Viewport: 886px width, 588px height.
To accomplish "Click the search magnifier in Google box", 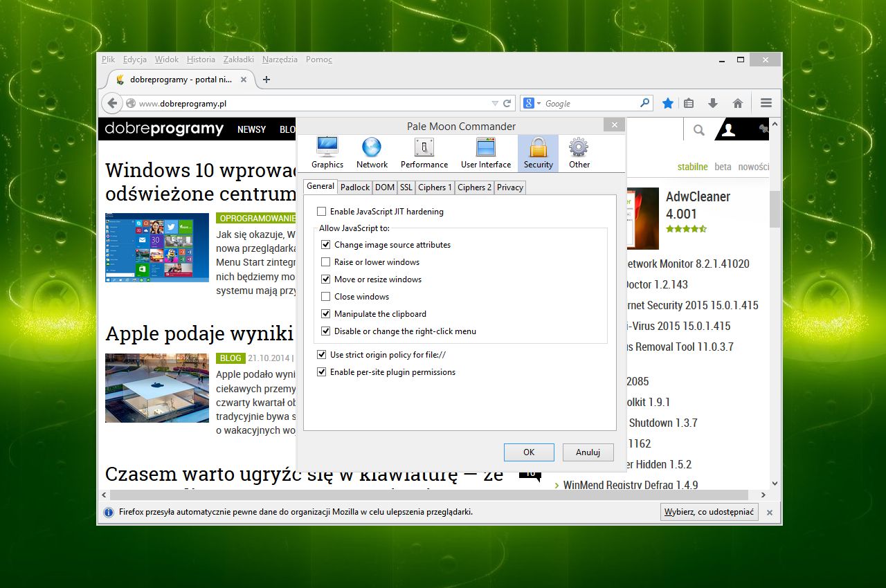I will (644, 103).
